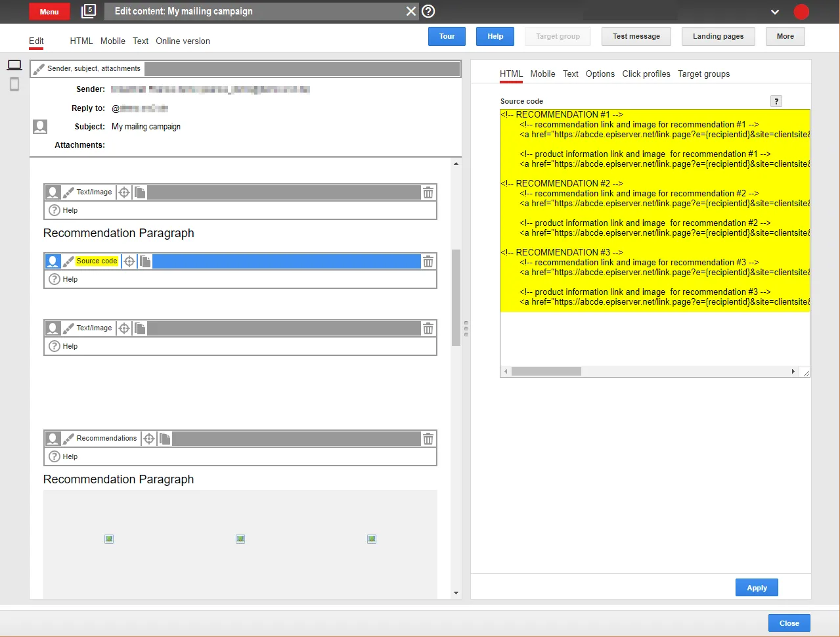Click the Test message button
The width and height of the screenshot is (840, 637).
636,37
